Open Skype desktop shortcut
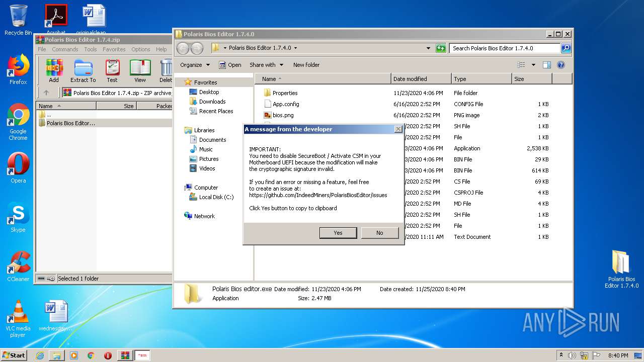 click(x=18, y=217)
